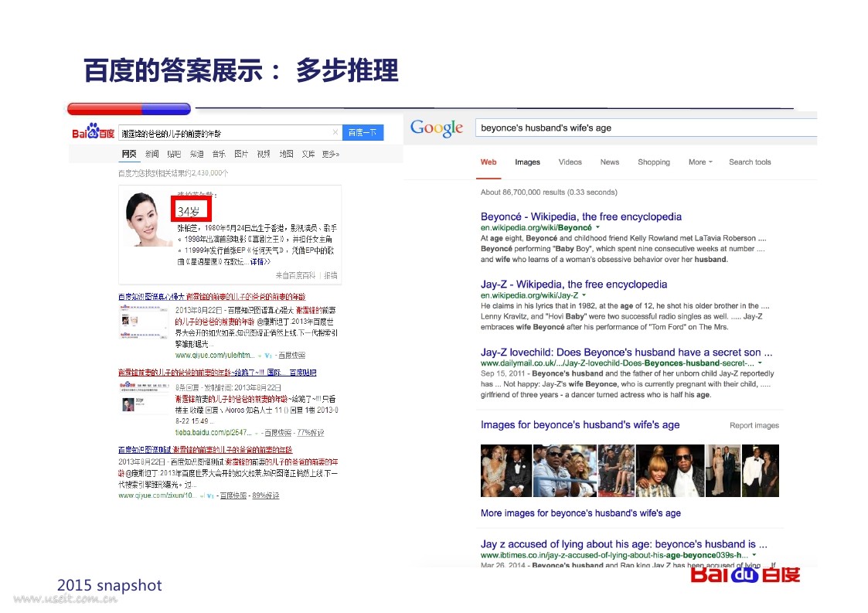Open the www.qiyue.com/zixun result URL
Screen dimensions: 868x613
click(x=156, y=496)
